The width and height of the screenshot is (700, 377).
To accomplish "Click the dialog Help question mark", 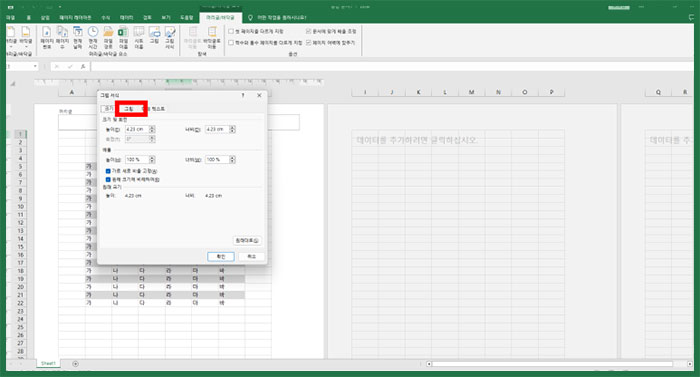I will point(243,95).
